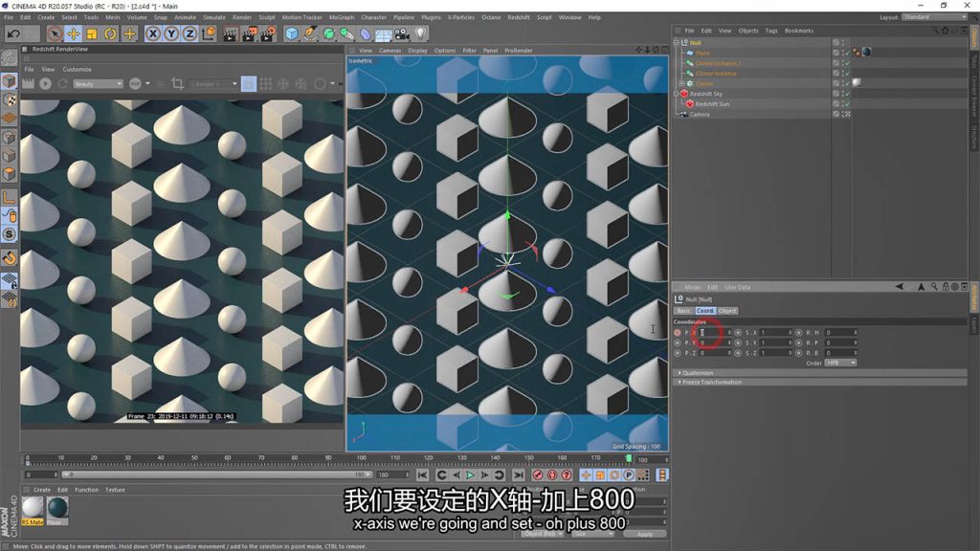Toggle P.X animation keyframe dot
Screen dimensions: 980x551
click(x=678, y=333)
